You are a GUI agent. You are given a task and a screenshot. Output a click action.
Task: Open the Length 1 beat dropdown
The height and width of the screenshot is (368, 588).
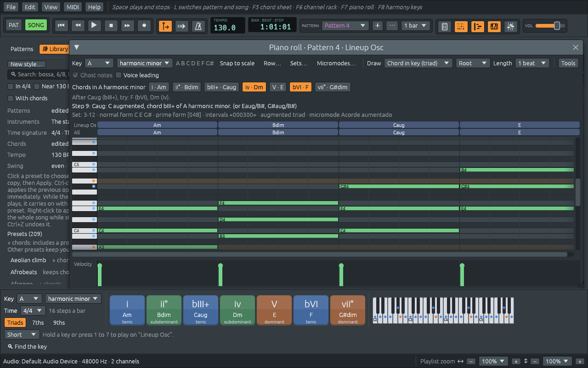click(x=532, y=63)
